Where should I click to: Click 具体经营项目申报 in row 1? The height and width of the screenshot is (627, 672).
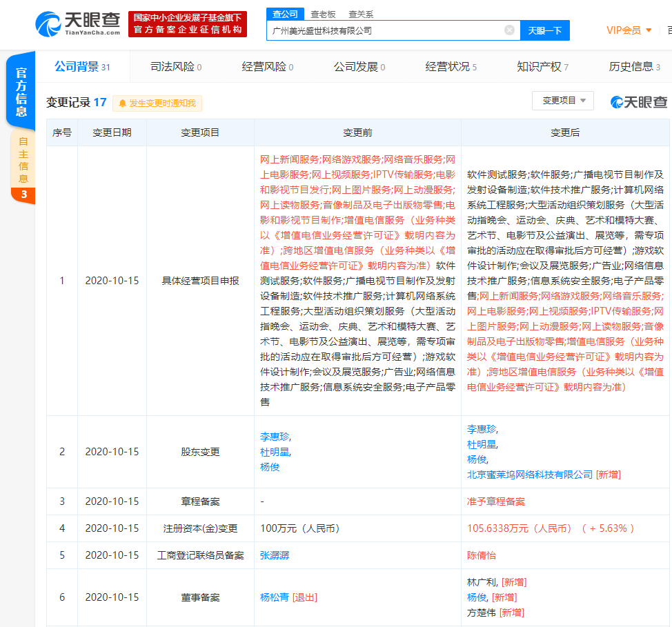tap(200, 281)
